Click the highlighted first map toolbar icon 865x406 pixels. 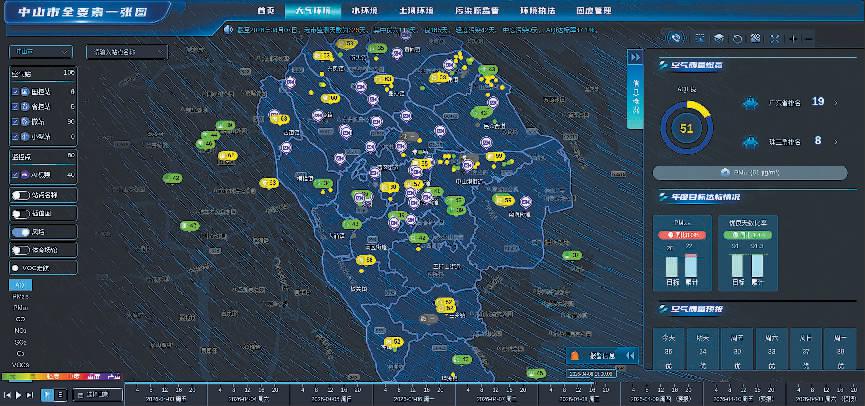click(x=677, y=38)
